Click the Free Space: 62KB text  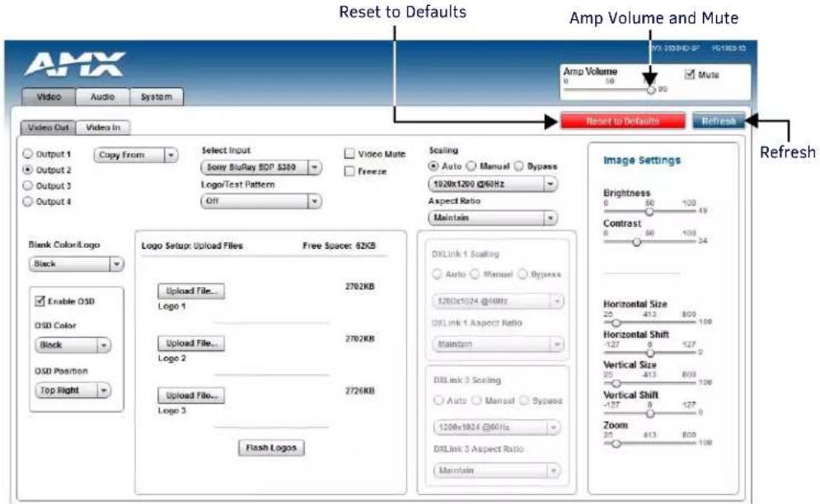(x=339, y=245)
